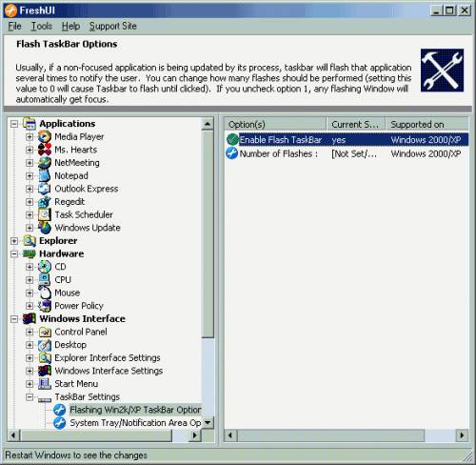Click the Supported on column header
This screenshot has width=476, height=465.
coord(426,124)
